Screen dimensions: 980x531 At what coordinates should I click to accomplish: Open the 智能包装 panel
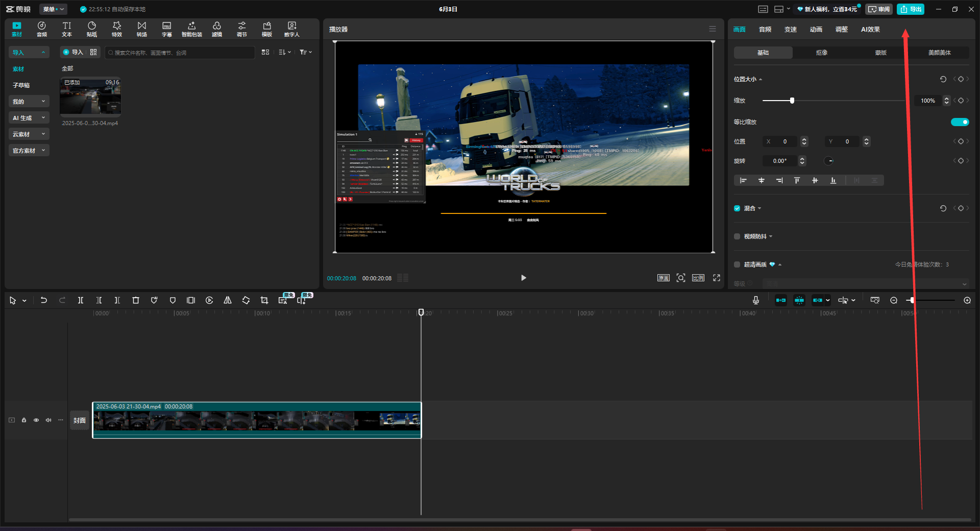(x=192, y=29)
